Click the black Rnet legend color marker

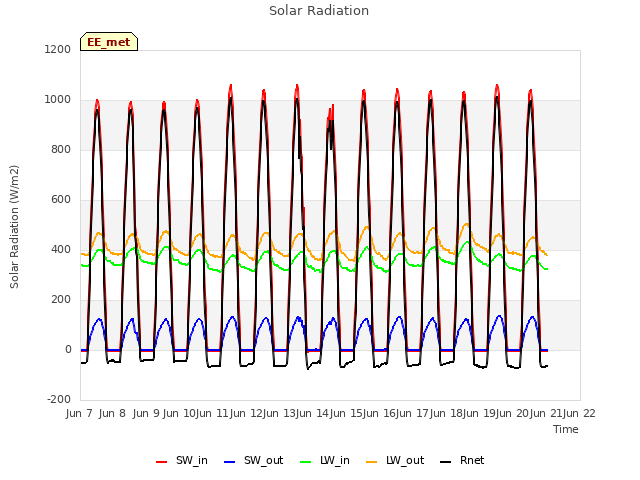446,462
